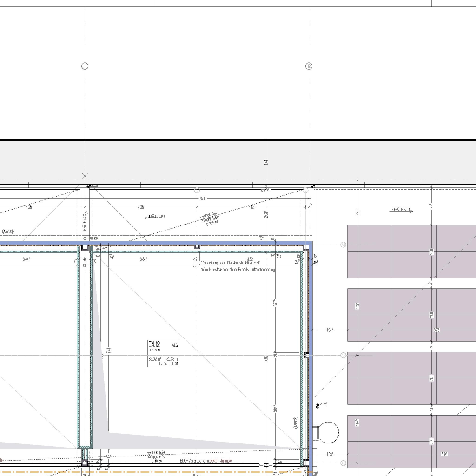Click the BS.14 code in room stamp
476x476 pixels.
(163, 364)
